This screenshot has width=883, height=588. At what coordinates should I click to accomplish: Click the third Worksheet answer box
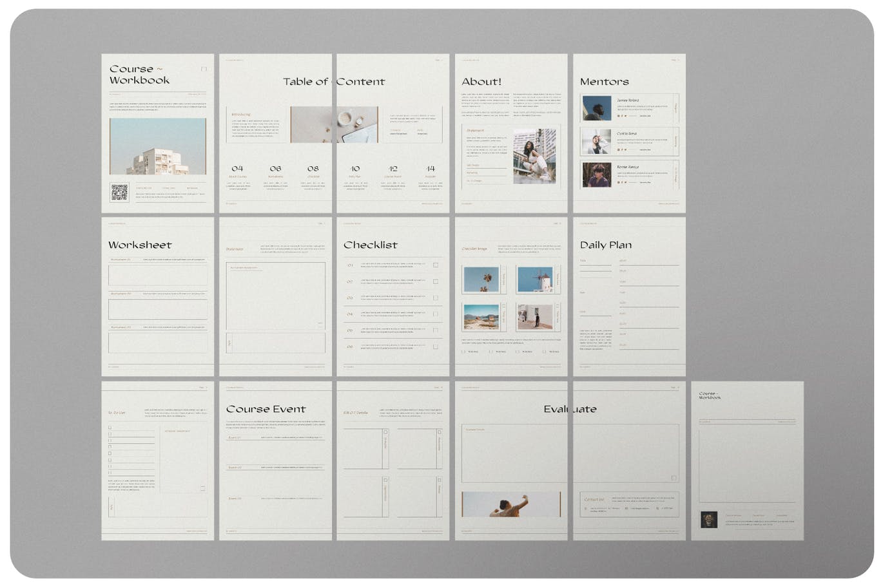tap(158, 343)
